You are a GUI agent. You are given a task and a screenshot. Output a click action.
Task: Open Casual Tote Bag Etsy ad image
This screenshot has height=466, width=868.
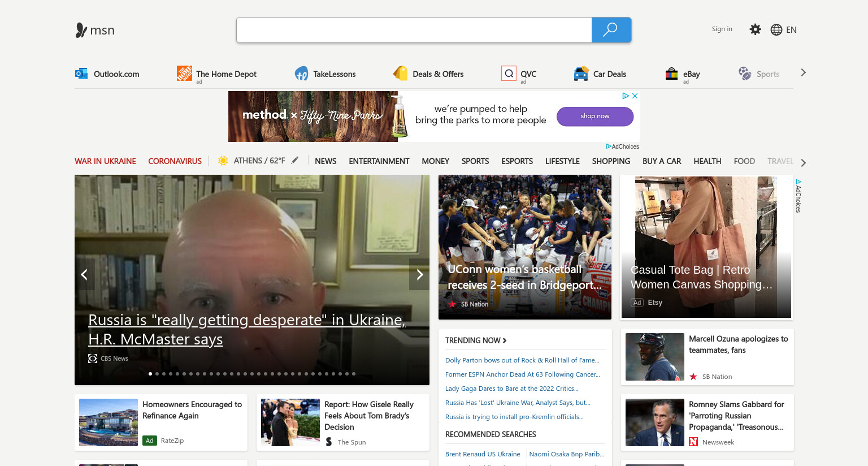(x=706, y=247)
